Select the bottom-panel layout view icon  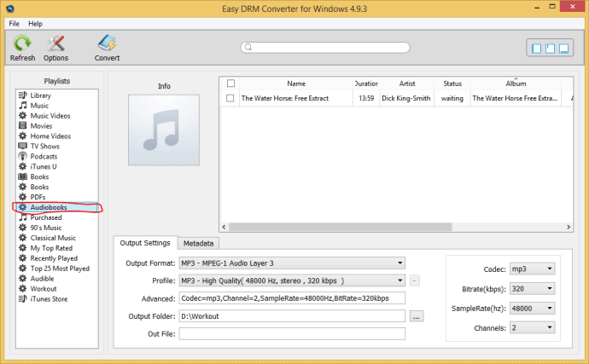coord(564,49)
